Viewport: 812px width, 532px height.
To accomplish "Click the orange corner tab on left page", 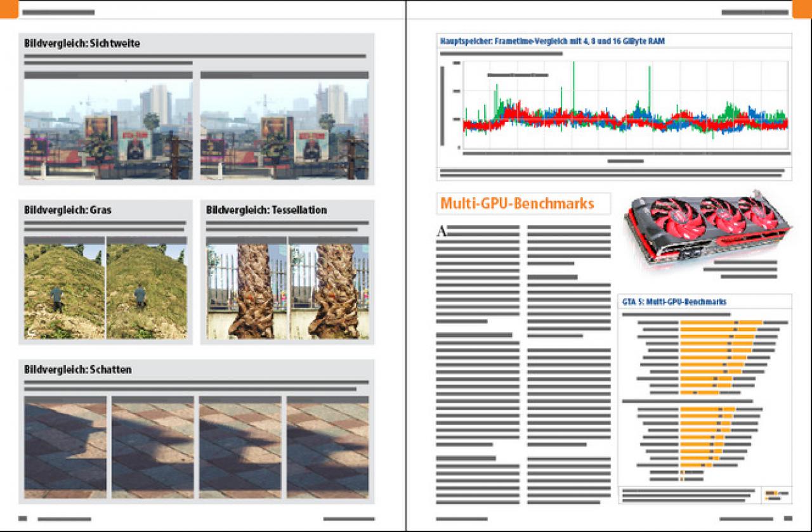I will pyautogui.click(x=9, y=9).
